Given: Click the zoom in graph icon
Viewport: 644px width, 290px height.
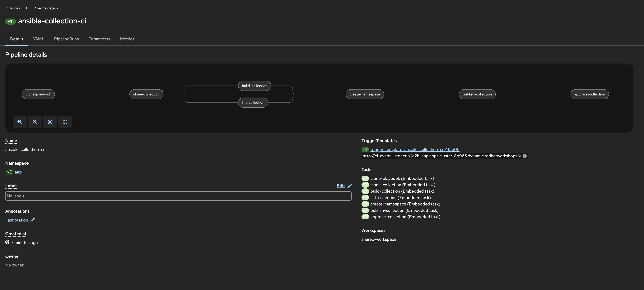Looking at the screenshot, I should (20, 122).
